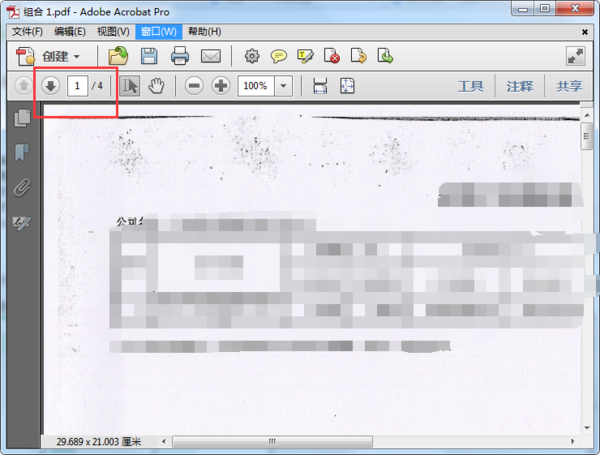Print the document with the printer icon
Viewport: 600px width, 455px height.
[x=180, y=56]
